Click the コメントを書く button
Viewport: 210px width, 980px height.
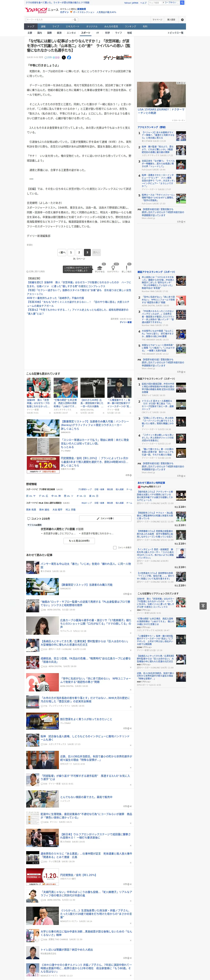[x=105, y=519]
